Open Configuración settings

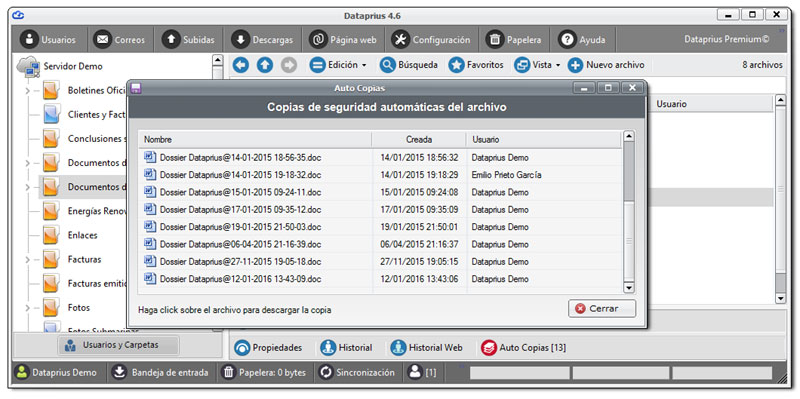(x=431, y=40)
